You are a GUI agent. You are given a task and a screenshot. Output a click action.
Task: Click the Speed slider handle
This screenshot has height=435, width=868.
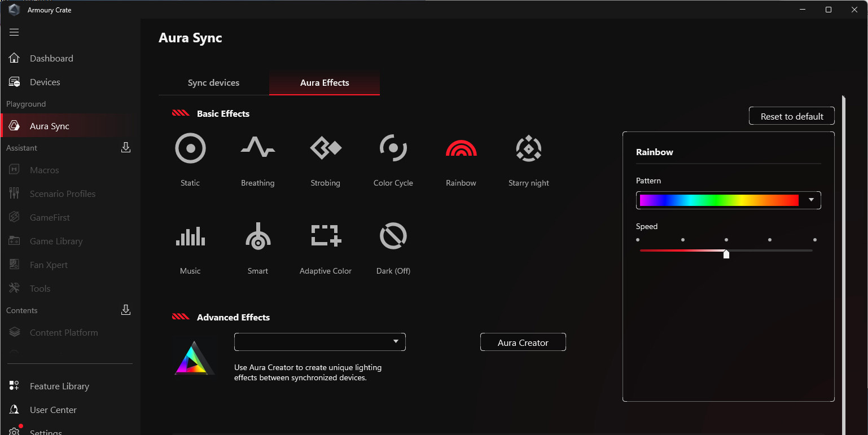tap(726, 254)
